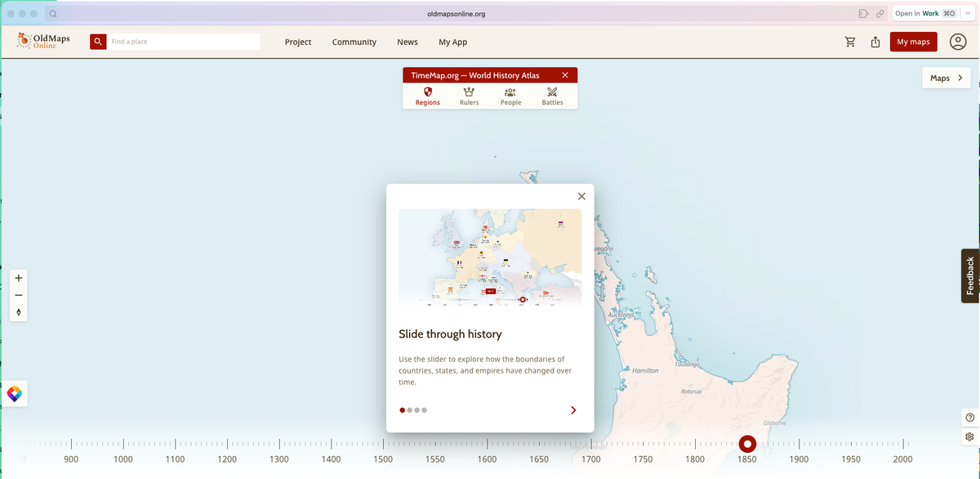Viewport: 980px width, 479px height.
Task: Enable the Battles layer
Action: pos(552,96)
